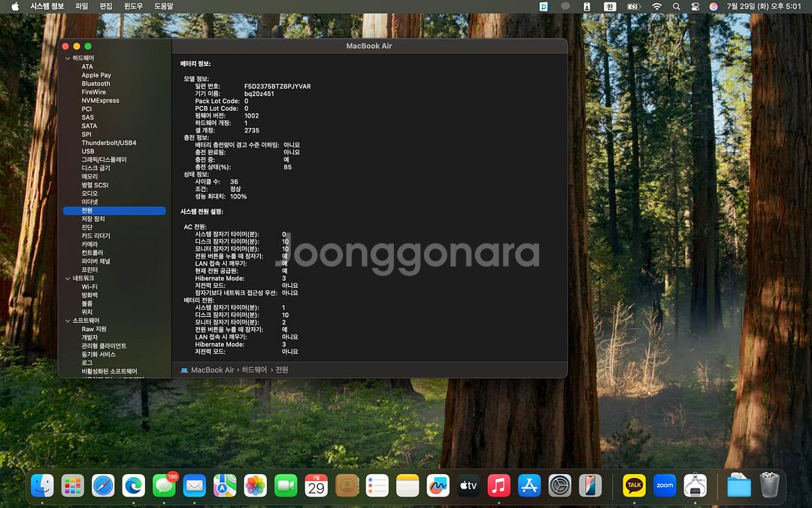812x508 pixels.
Task: Open Photos app in the Dock
Action: (256, 485)
